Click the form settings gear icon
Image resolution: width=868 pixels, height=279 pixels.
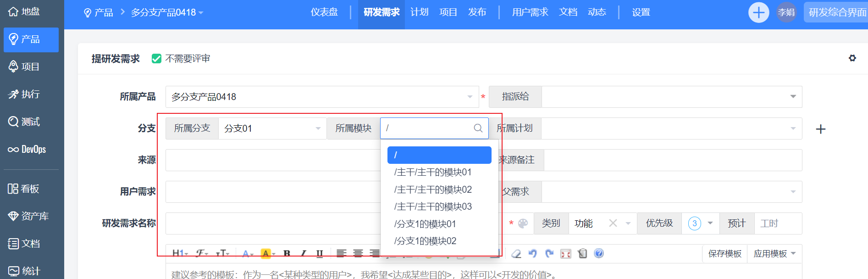tap(852, 58)
